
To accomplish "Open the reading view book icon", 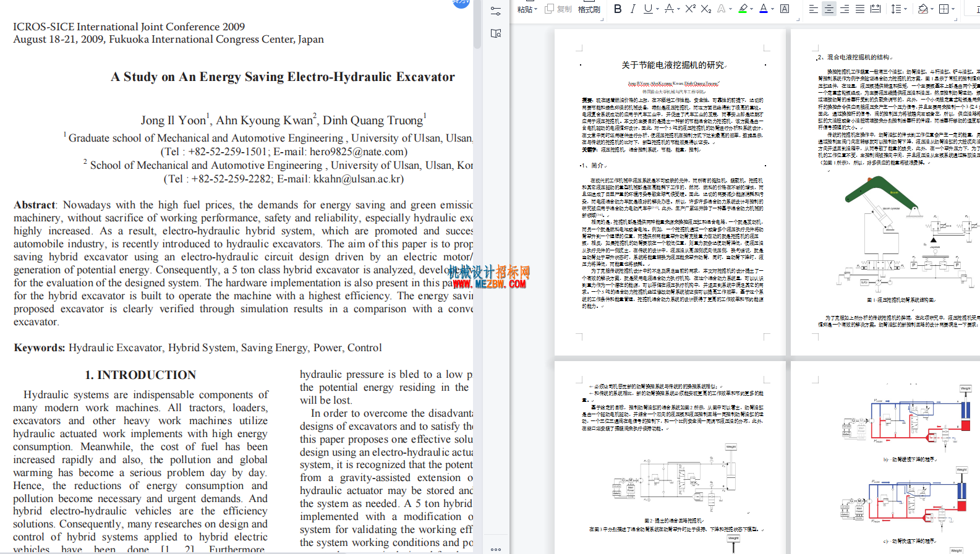I will coord(496,33).
